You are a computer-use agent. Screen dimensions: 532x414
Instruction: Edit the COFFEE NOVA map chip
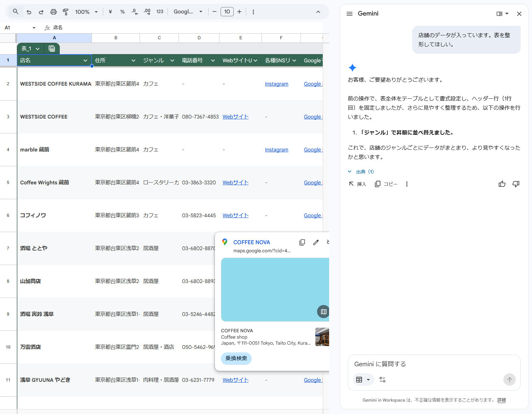(316, 242)
